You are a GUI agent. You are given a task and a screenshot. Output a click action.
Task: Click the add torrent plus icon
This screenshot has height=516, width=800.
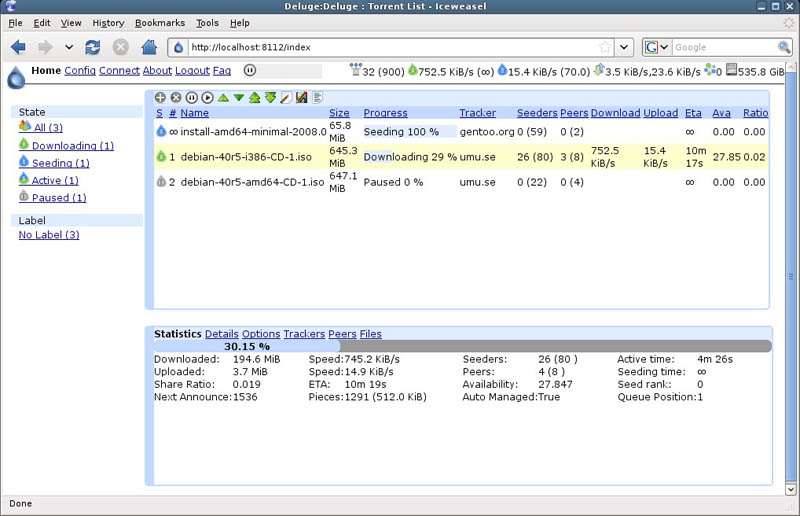160,97
